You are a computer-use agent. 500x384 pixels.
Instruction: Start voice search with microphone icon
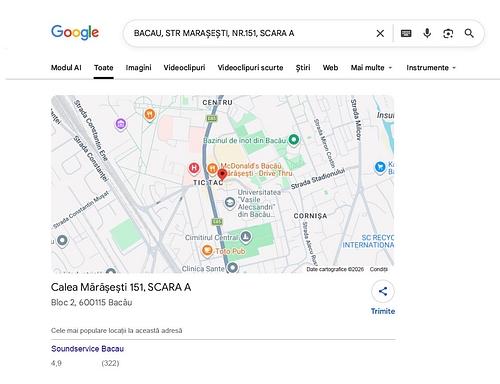pyautogui.click(x=427, y=33)
